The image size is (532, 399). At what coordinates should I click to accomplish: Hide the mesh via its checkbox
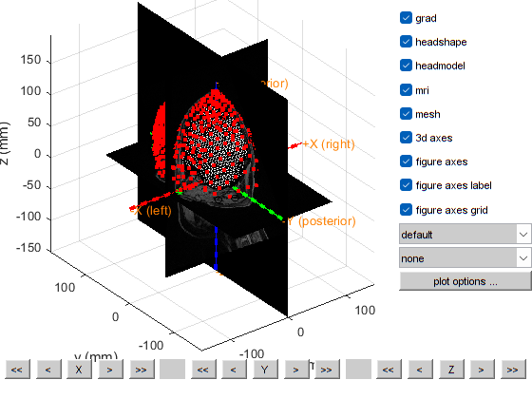(406, 114)
